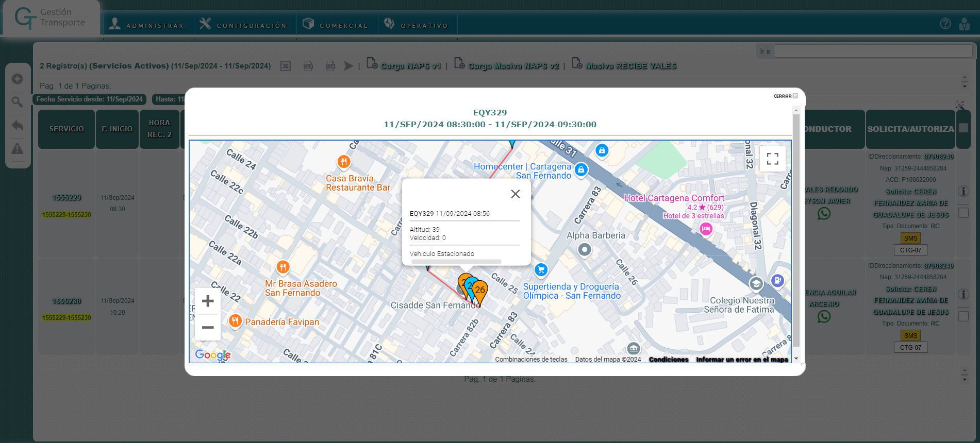980x443 pixels.
Task: Click the orange marker numbered 26
Action: click(480, 291)
